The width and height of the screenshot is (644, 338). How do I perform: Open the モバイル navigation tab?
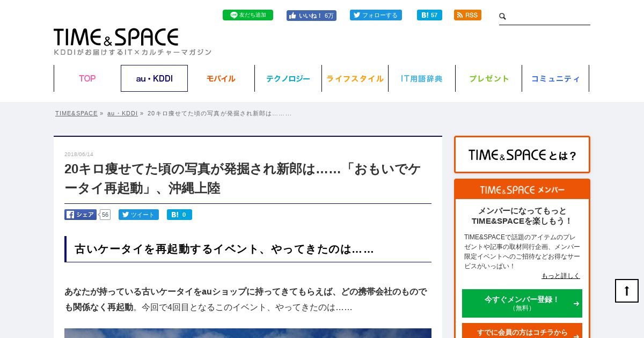point(221,78)
